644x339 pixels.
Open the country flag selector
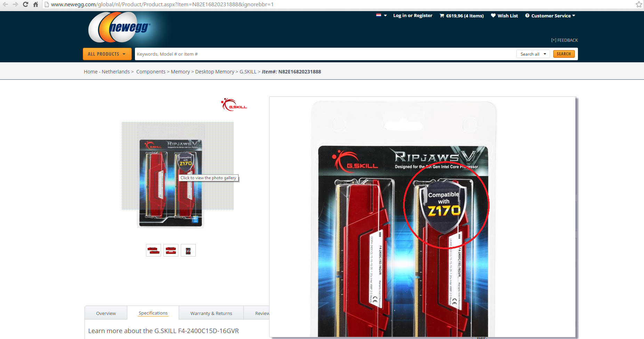click(x=381, y=15)
